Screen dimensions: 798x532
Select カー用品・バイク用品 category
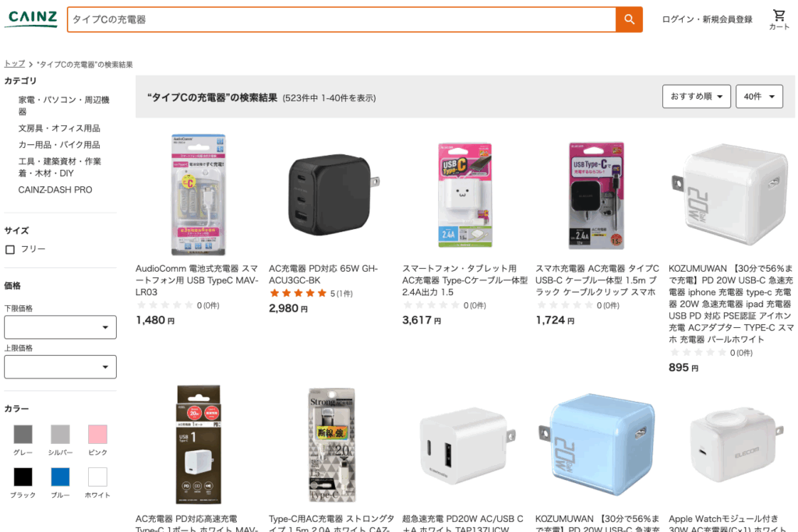coord(59,144)
